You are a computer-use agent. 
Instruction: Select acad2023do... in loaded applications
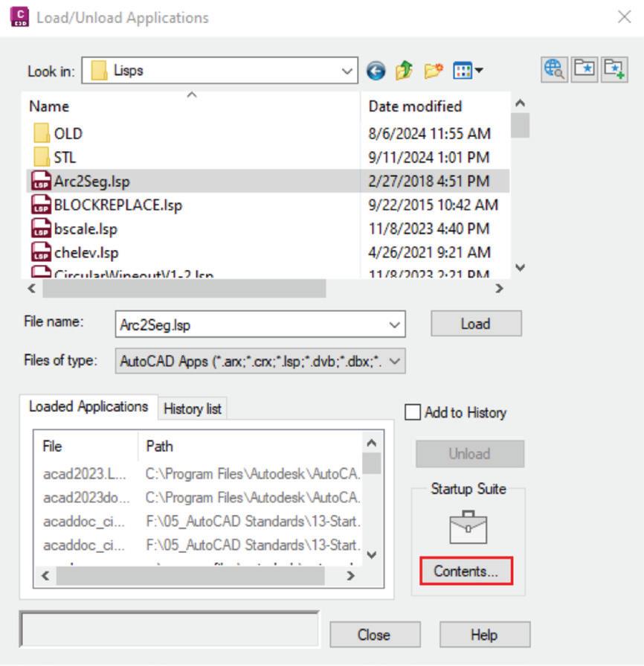tap(86, 497)
